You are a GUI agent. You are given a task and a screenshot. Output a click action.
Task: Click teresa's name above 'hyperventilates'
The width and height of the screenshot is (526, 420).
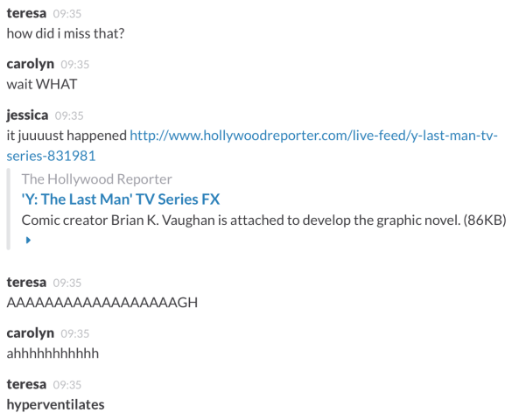click(26, 384)
